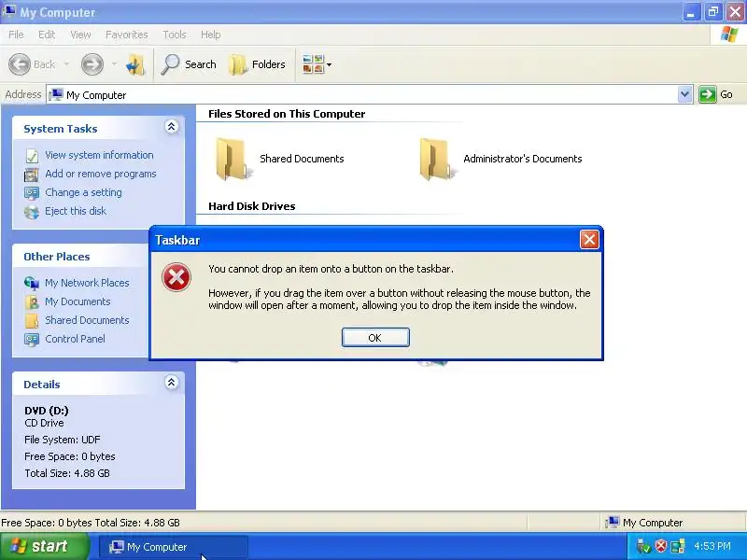This screenshot has width=747, height=560.
Task: Click the Back arrow button
Action: (x=32, y=64)
